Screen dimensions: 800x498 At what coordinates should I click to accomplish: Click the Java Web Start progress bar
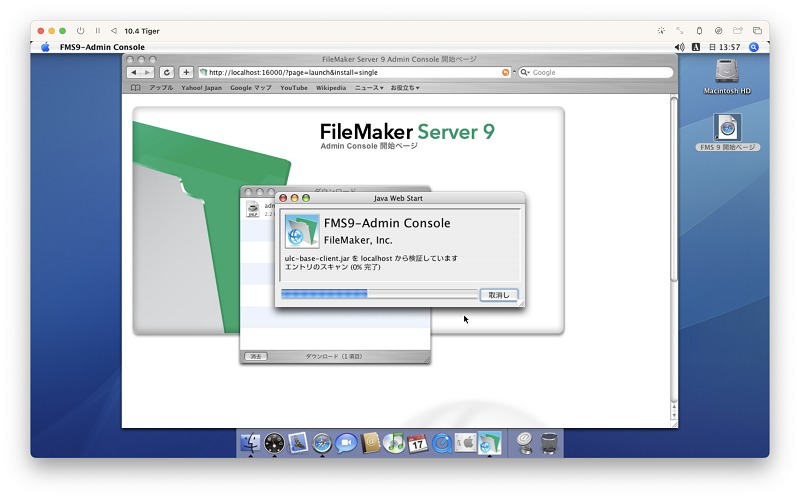click(379, 294)
